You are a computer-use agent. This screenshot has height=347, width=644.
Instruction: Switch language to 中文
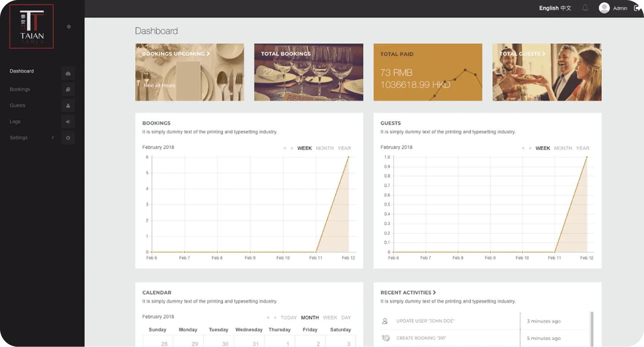pos(566,8)
